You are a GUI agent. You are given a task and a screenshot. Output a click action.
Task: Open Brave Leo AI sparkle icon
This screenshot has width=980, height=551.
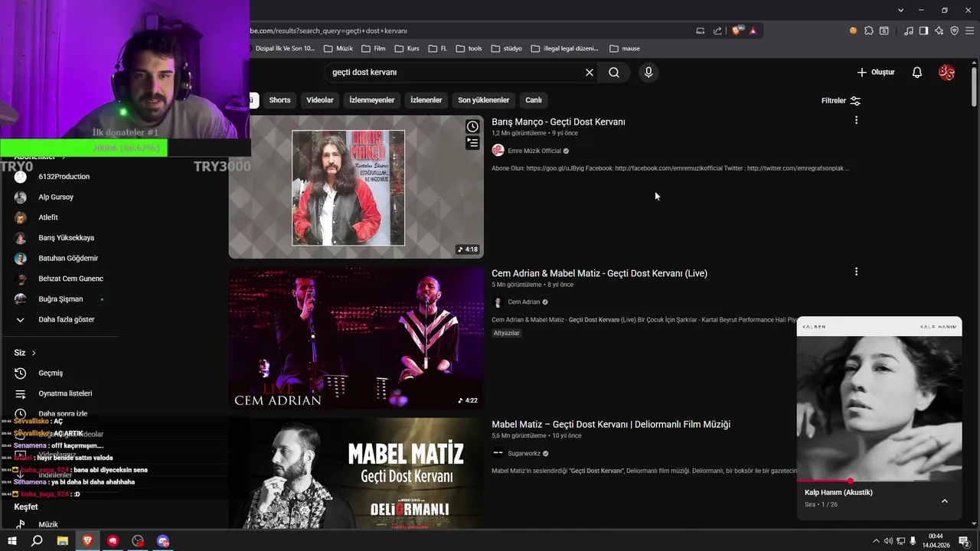[x=939, y=31]
